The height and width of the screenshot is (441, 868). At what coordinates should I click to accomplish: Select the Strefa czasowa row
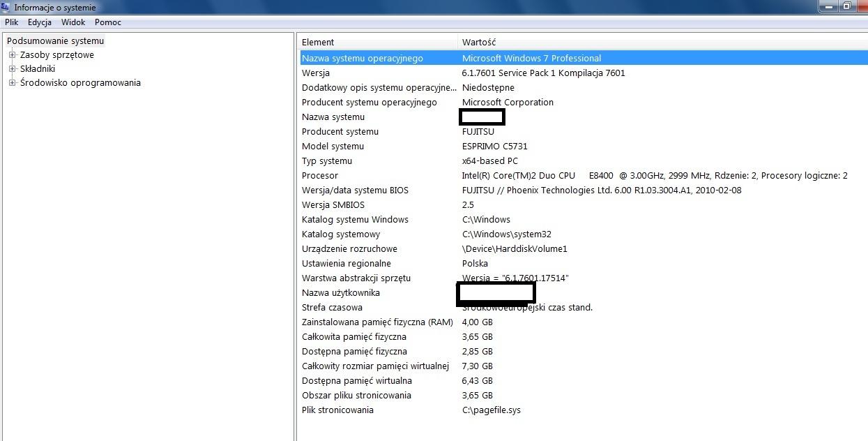coord(332,308)
